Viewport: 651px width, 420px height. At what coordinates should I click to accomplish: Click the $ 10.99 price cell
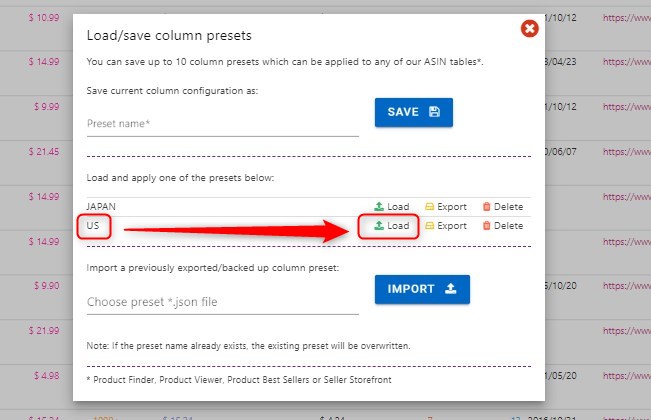44,18
